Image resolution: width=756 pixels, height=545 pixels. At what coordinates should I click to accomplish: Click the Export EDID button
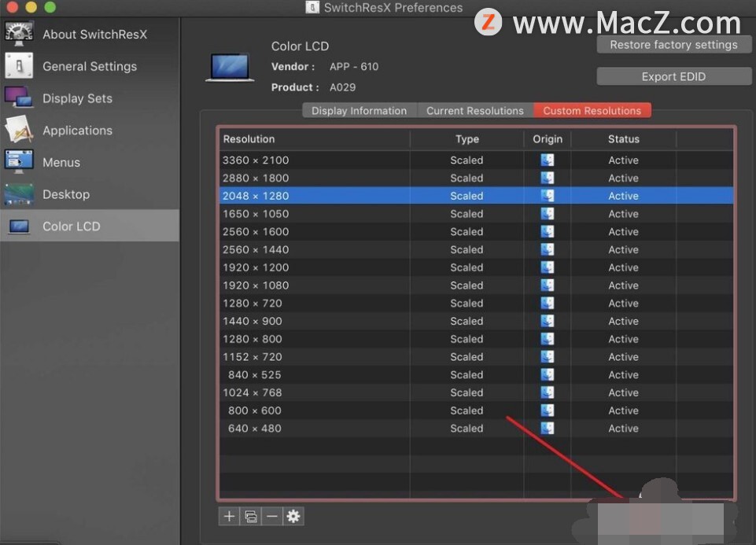(673, 76)
